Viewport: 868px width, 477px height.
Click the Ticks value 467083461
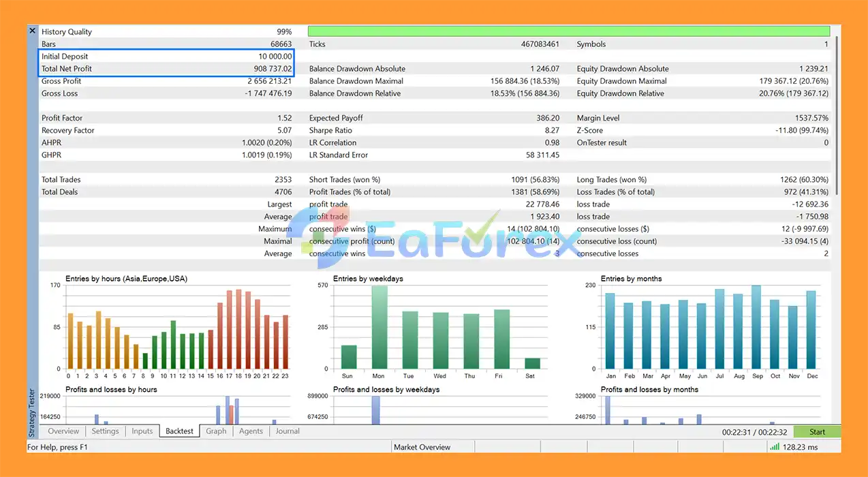pyautogui.click(x=540, y=44)
